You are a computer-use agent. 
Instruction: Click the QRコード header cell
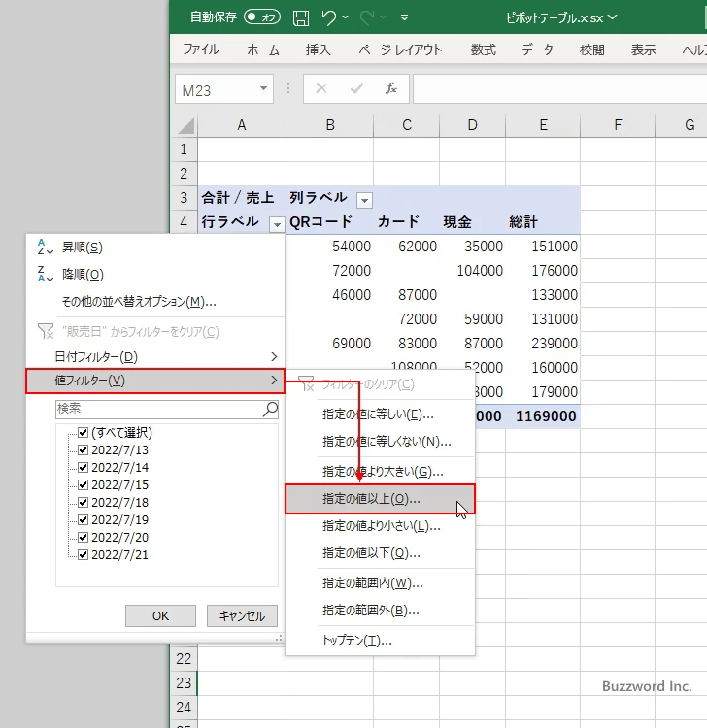tap(330, 222)
